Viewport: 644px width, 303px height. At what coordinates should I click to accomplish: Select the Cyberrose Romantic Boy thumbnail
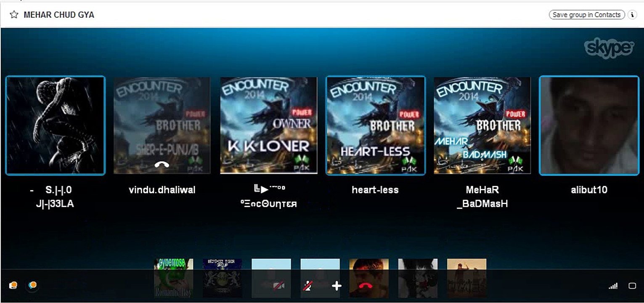174,278
